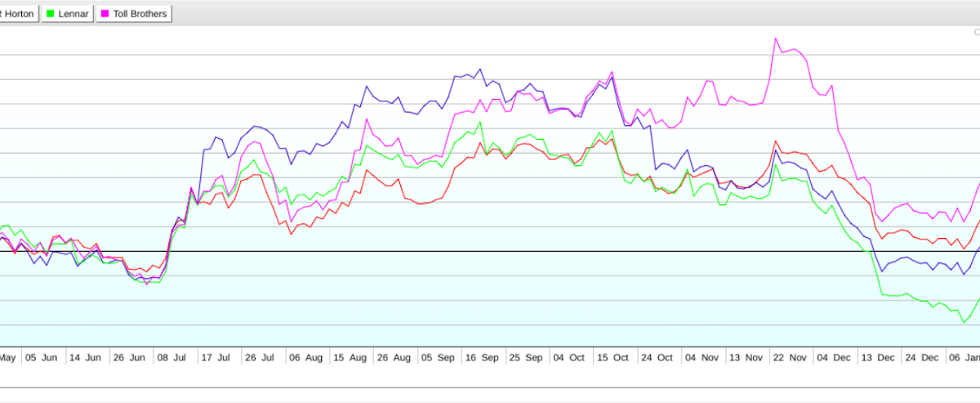
Task: Click the 26 Jun date axis label
Action: (x=128, y=357)
